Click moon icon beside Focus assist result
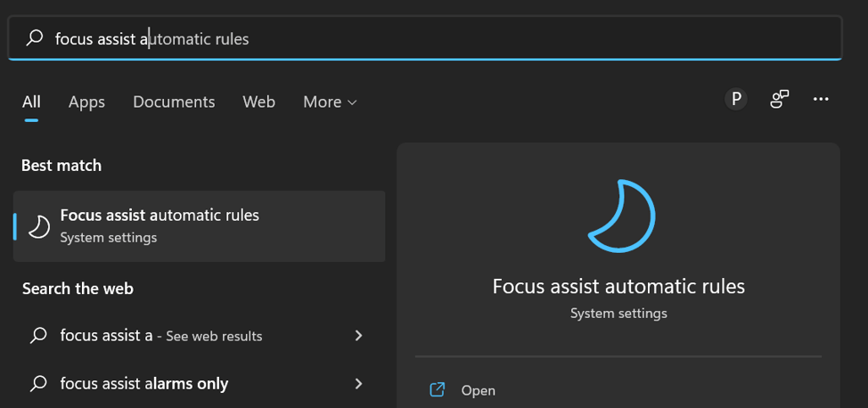This screenshot has width=868, height=408. (39, 226)
